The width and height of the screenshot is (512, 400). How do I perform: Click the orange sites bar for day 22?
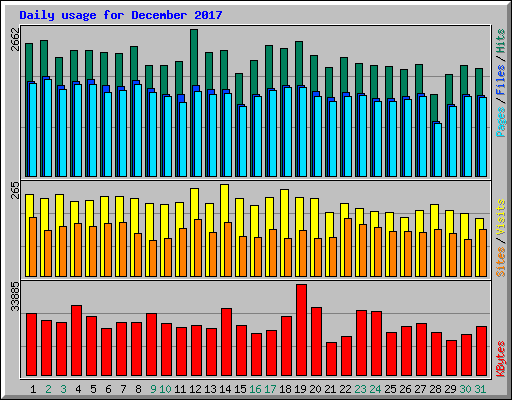(x=348, y=247)
